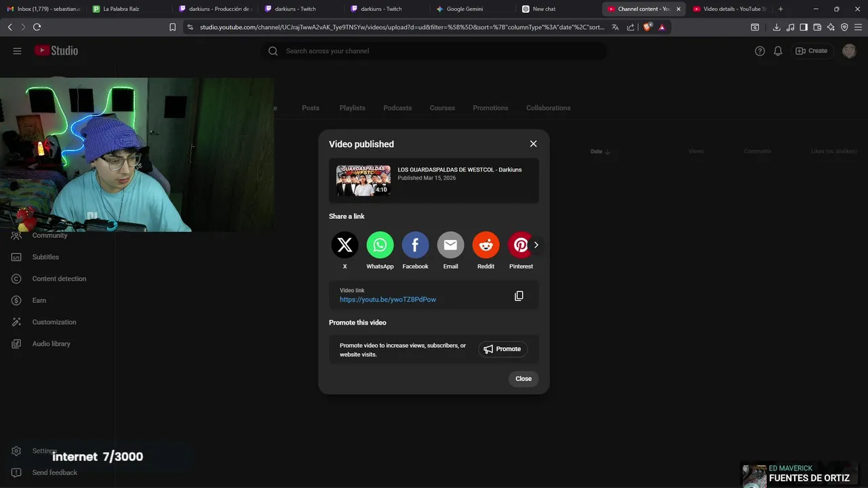This screenshot has width=868, height=488.
Task: Switch to the Collaborations tab
Action: (548, 108)
